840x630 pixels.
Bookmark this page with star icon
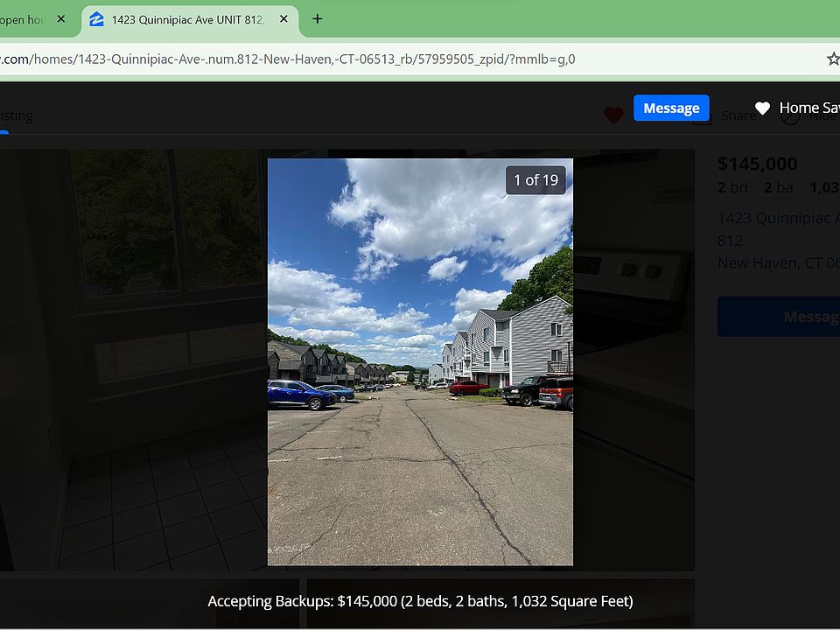point(832,59)
